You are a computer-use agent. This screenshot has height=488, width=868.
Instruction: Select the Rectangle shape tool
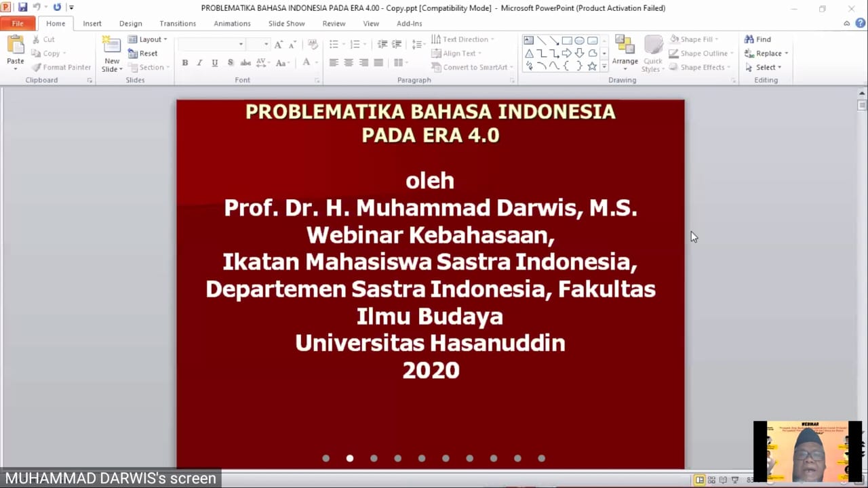[567, 40]
